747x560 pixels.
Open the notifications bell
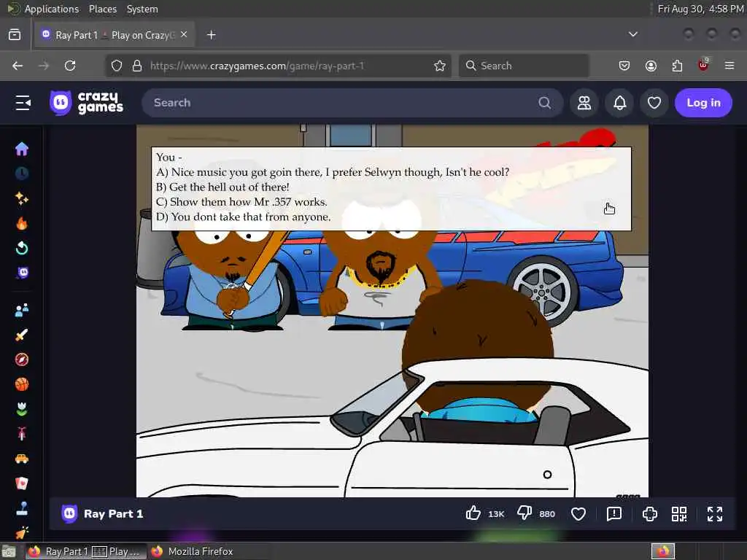(x=619, y=103)
